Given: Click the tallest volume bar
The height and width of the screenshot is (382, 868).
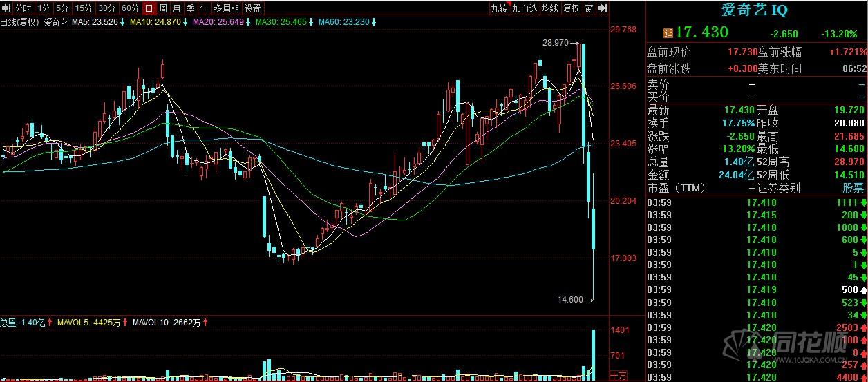Looking at the screenshot, I should click(594, 355).
